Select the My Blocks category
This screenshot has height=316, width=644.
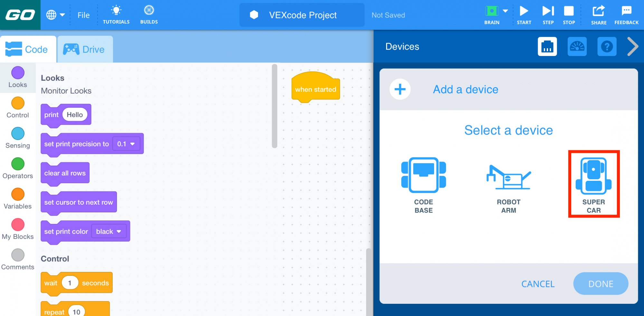pyautogui.click(x=18, y=229)
